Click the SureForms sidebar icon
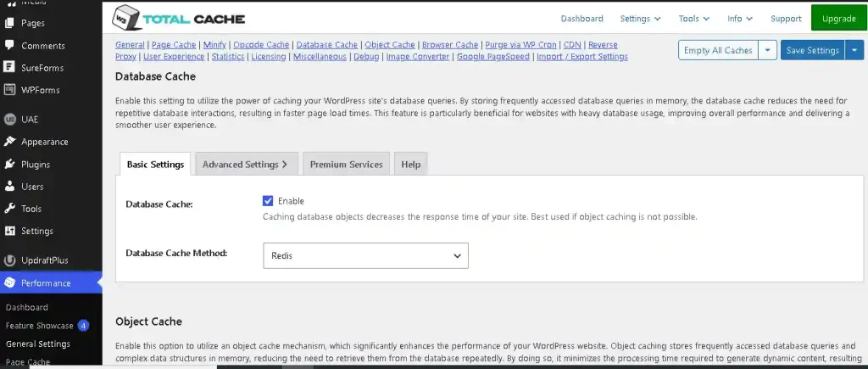Screen dimensions: 868x369 pyautogui.click(x=8, y=68)
